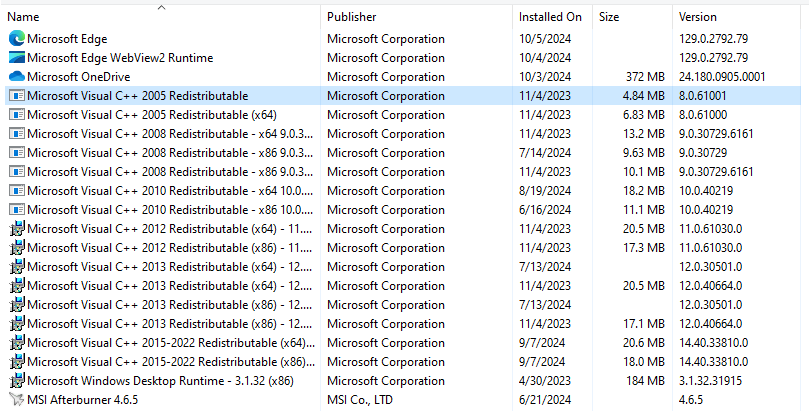This screenshot has width=809, height=411.
Task: Click the Microsoft OneDrive cloud icon
Action: [x=16, y=77]
